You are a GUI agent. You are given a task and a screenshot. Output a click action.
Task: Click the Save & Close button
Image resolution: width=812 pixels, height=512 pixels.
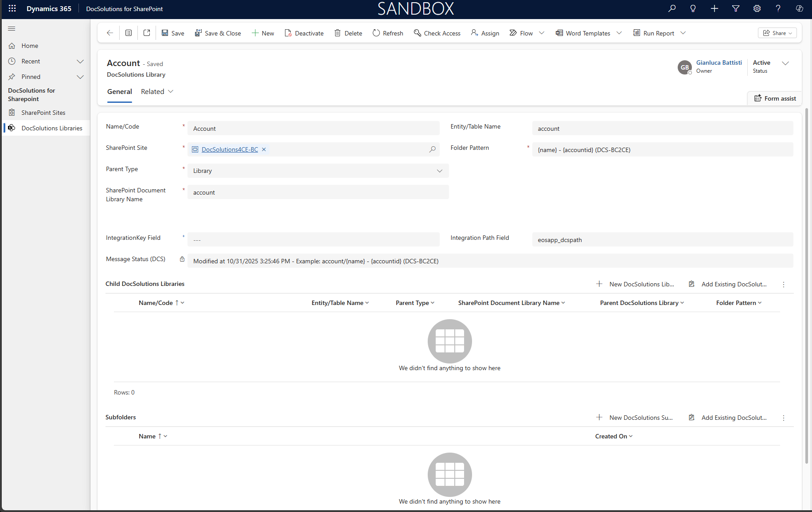pyautogui.click(x=218, y=33)
